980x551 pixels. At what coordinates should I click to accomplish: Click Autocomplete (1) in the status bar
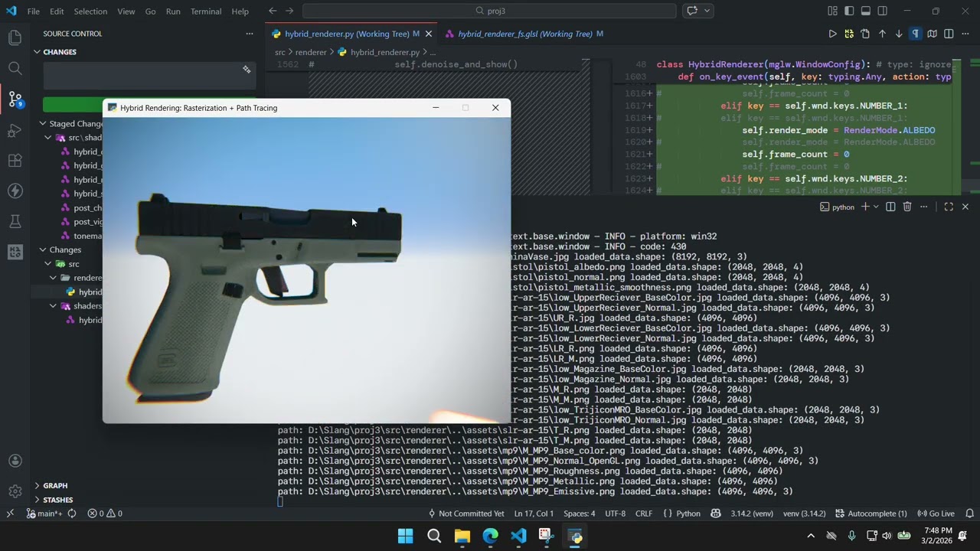pyautogui.click(x=871, y=514)
